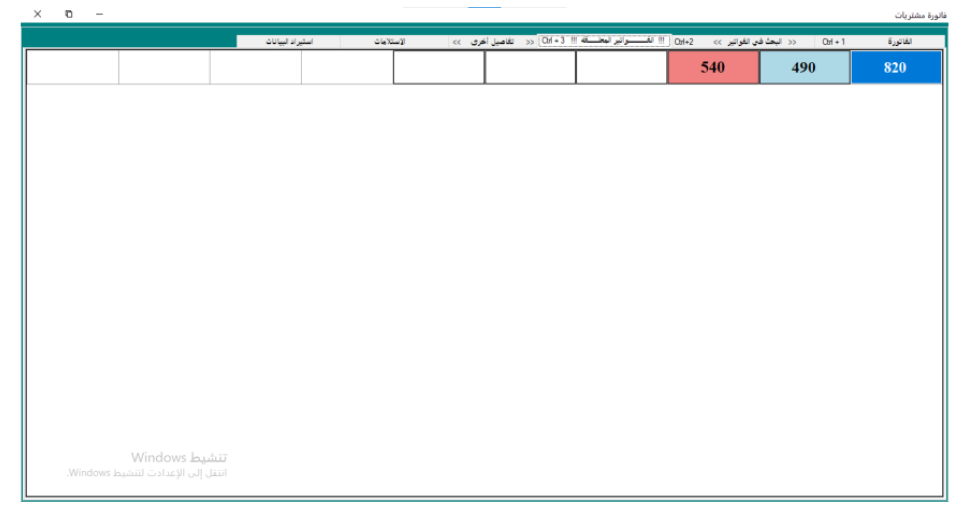Select the second empty cell from the left
This screenshot has height=516, width=980.
click(164, 67)
